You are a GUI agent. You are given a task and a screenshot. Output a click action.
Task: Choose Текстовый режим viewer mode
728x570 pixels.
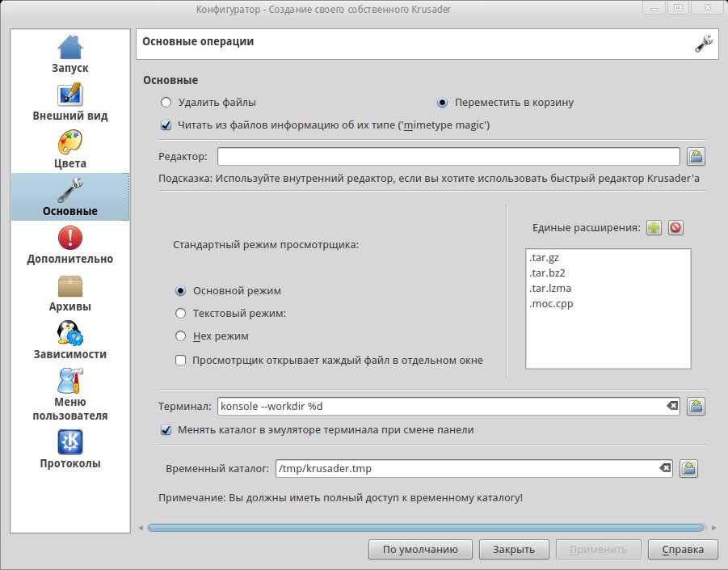181,313
